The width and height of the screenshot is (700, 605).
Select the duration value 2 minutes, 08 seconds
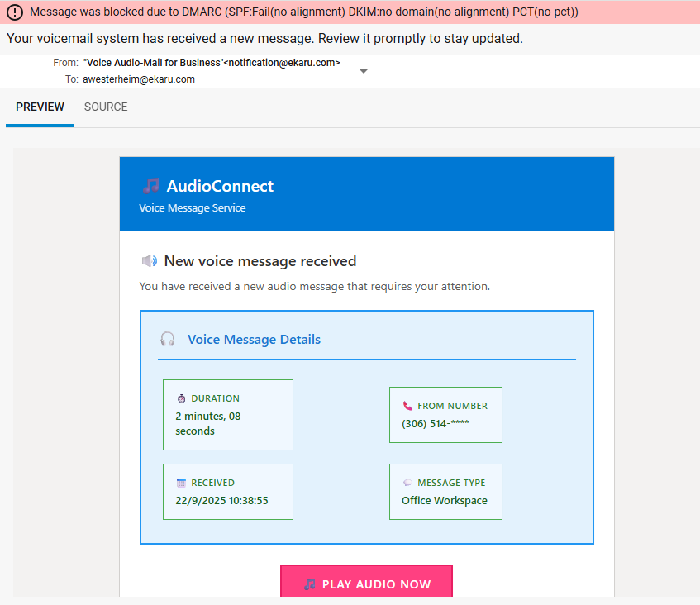coord(208,423)
